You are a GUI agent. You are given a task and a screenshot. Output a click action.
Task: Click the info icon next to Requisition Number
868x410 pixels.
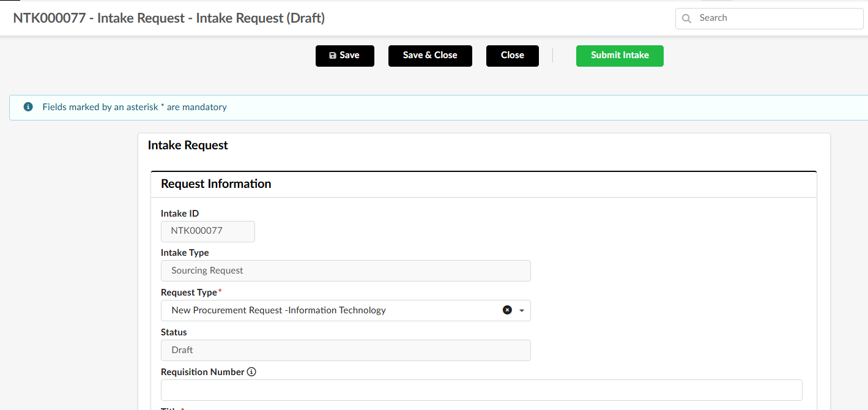pyautogui.click(x=251, y=371)
